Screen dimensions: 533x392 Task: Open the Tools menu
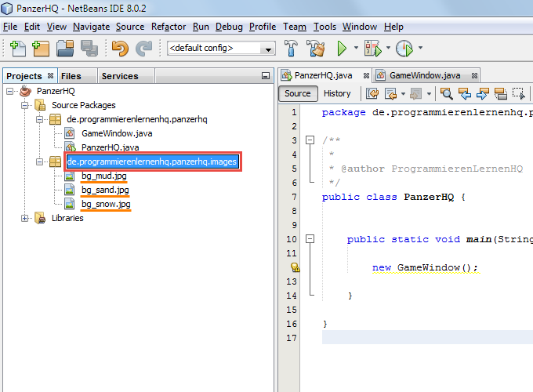[325, 27]
